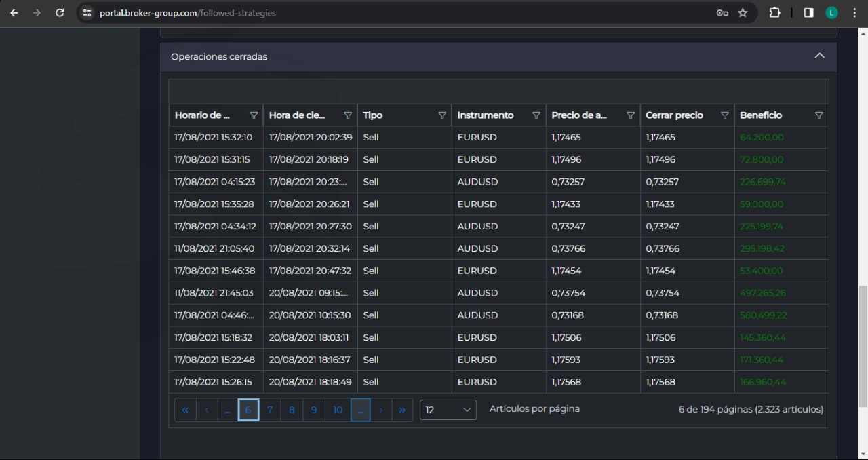868x460 pixels.
Task: Click the Tipo column filter icon
Action: pyautogui.click(x=442, y=115)
